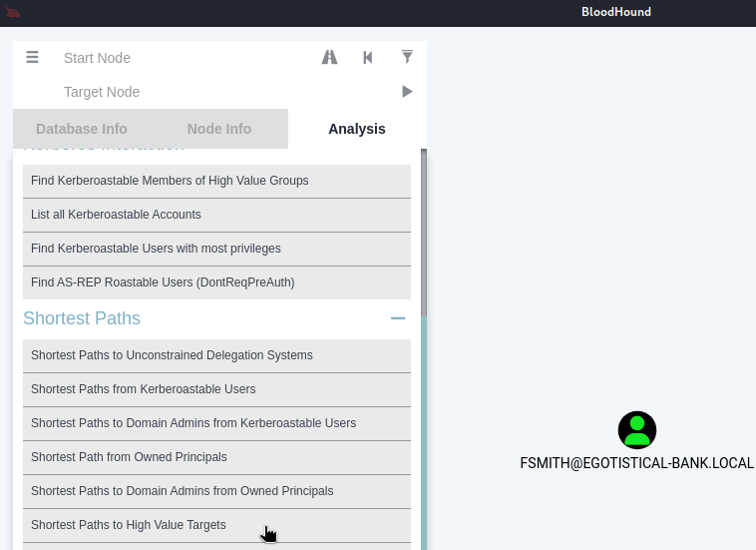The image size is (756, 550).
Task: Switch to the Database Info tab
Action: tap(82, 129)
